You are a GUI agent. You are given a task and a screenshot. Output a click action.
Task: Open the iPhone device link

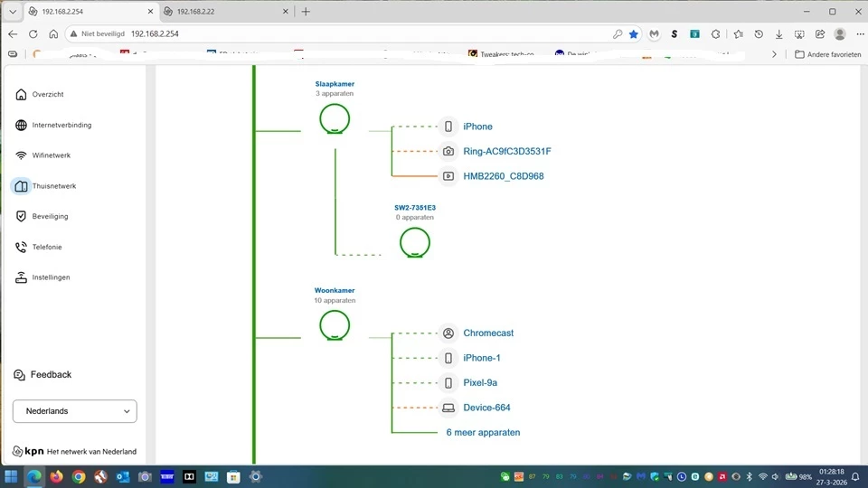pos(477,127)
